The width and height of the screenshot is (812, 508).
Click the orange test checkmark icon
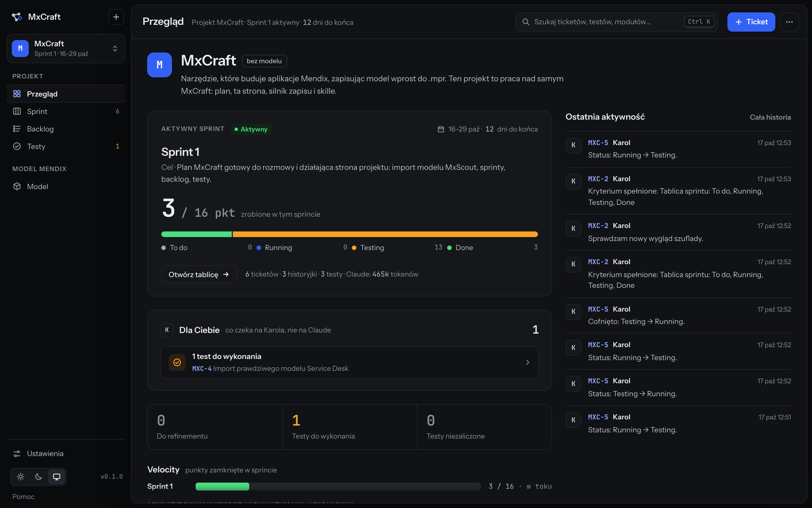177,362
